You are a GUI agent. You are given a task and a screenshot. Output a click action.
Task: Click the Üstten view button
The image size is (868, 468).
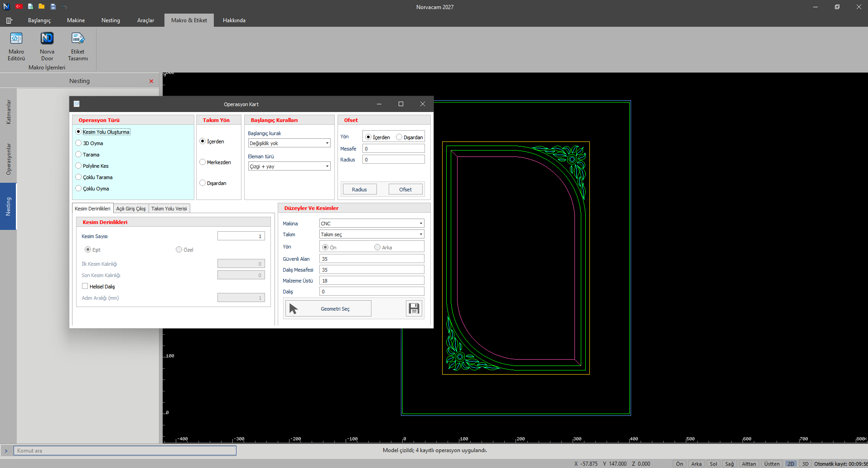[772, 463]
